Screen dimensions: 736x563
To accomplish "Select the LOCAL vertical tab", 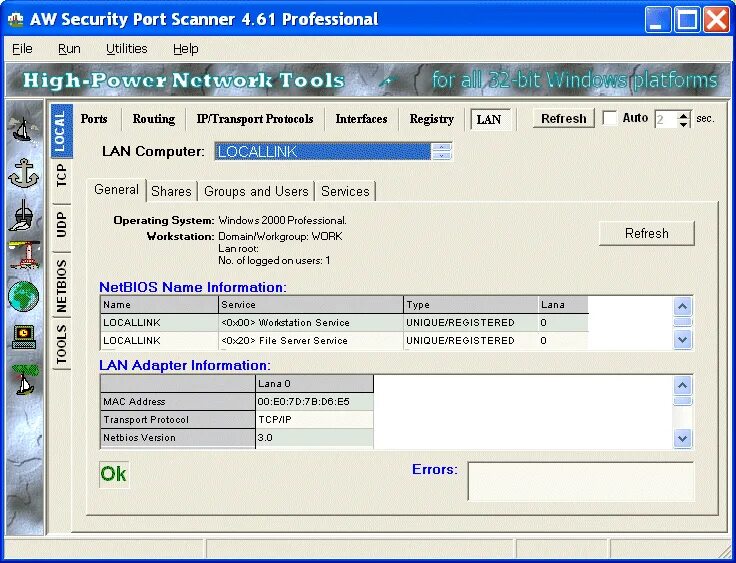I will tap(61, 131).
